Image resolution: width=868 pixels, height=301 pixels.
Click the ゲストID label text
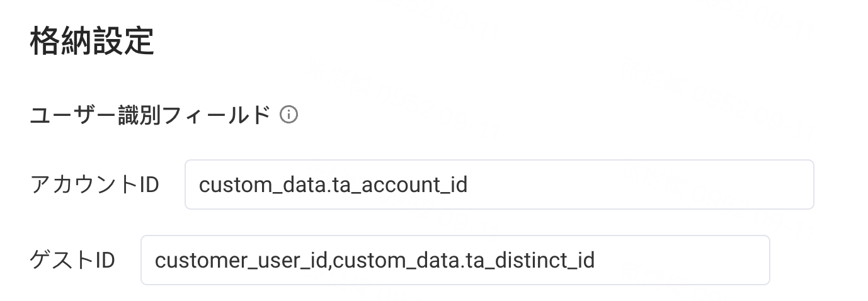(72, 260)
